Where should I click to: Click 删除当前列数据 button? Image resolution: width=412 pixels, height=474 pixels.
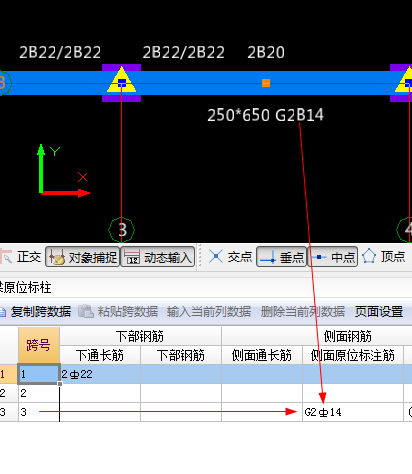pos(303,312)
